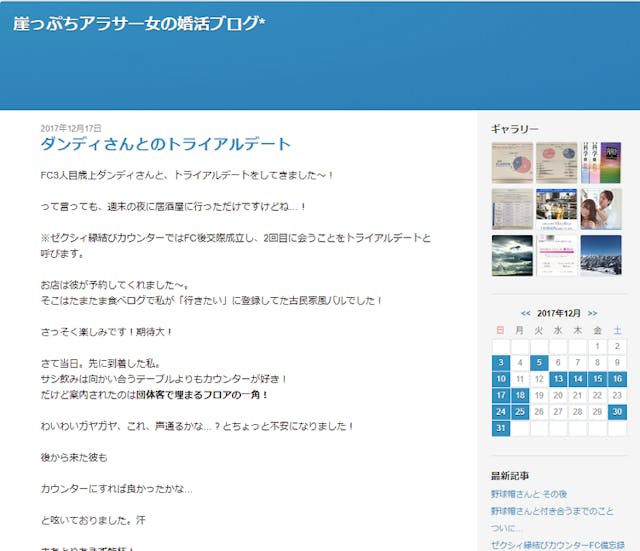Screen dimensions: 640x551
Task: Click line お店は彼が予約してくれました
Action: tap(115, 285)
